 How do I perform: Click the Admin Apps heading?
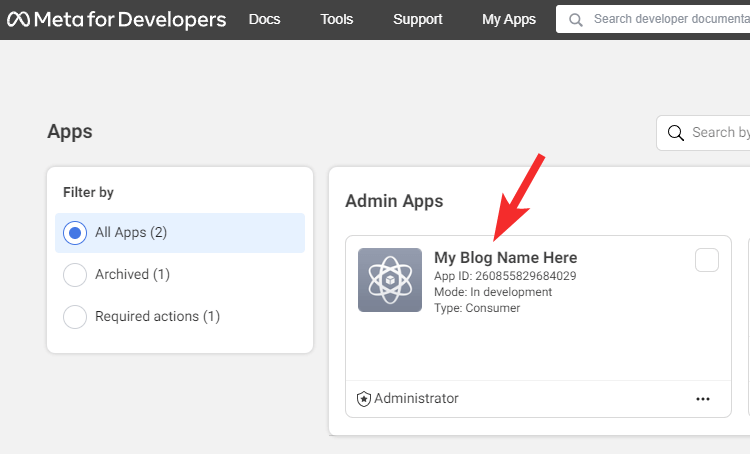(394, 201)
